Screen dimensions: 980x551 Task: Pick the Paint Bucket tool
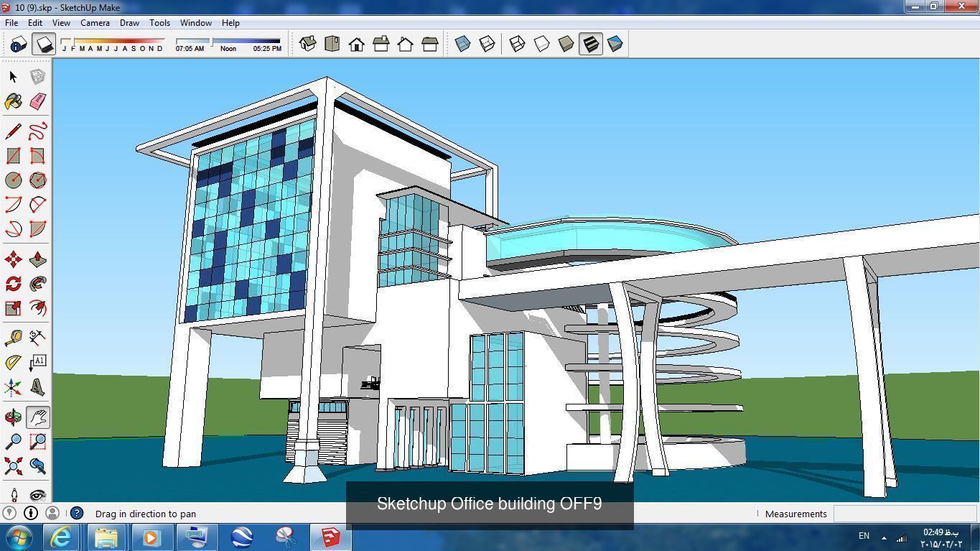13,101
